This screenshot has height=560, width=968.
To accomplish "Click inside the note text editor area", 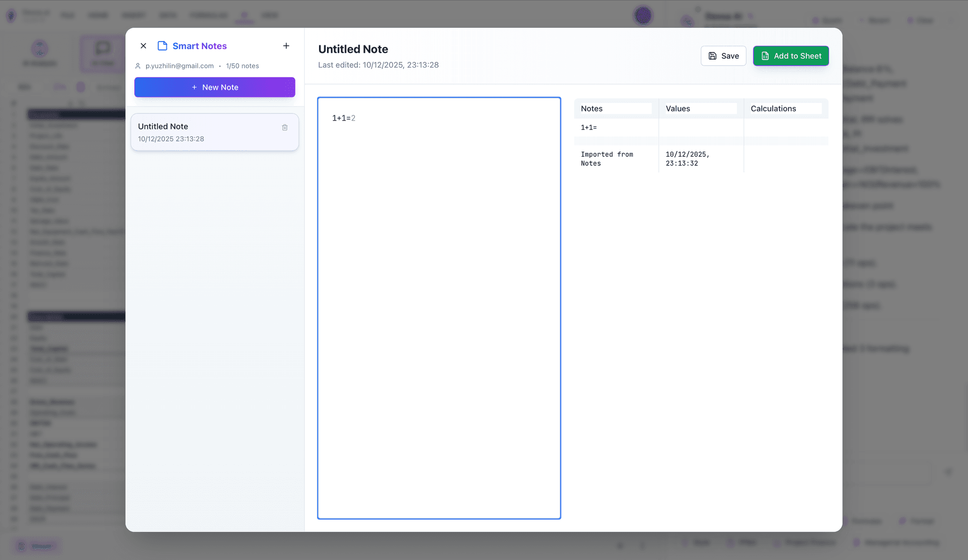I will pyautogui.click(x=439, y=307).
